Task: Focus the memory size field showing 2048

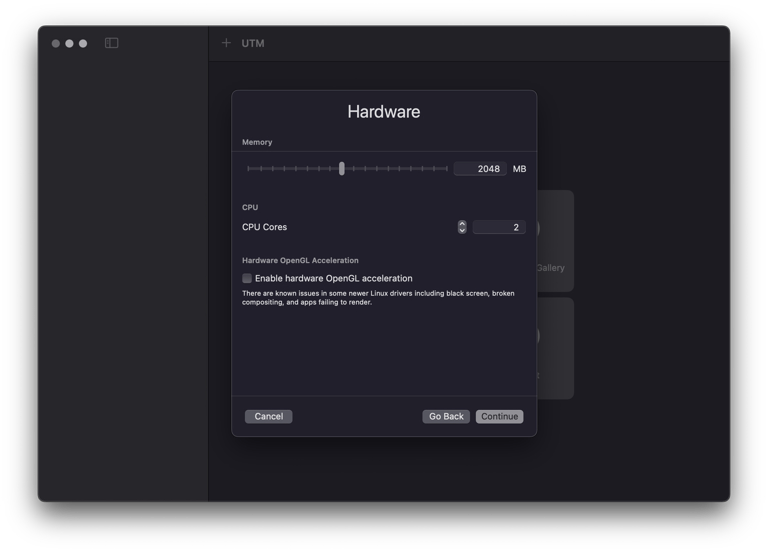Action: coord(480,169)
